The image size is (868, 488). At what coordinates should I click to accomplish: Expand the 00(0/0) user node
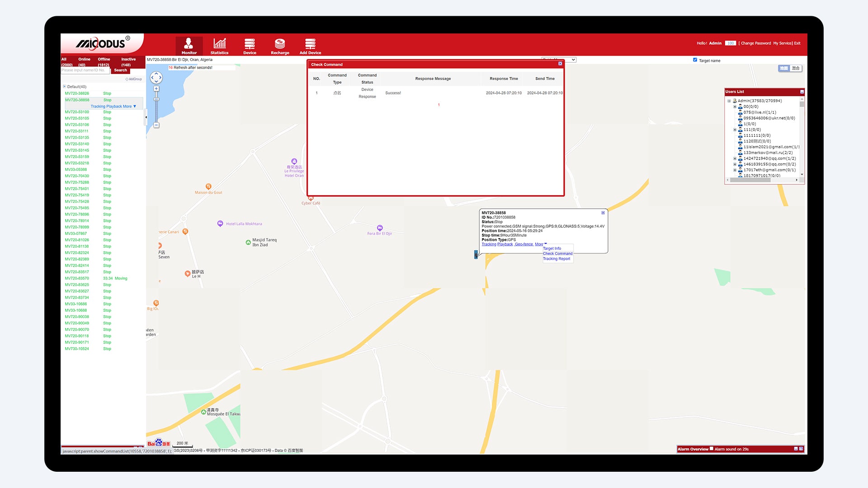point(735,107)
